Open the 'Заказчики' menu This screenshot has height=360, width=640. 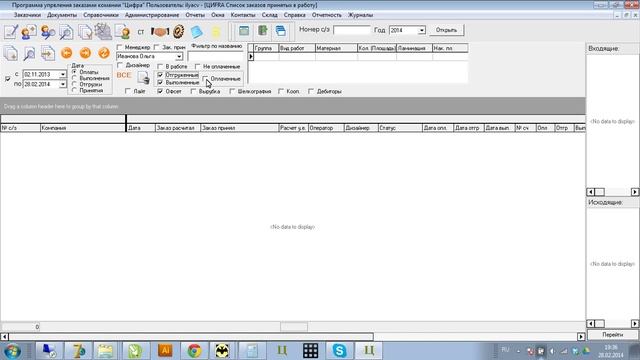pyautogui.click(x=27, y=15)
